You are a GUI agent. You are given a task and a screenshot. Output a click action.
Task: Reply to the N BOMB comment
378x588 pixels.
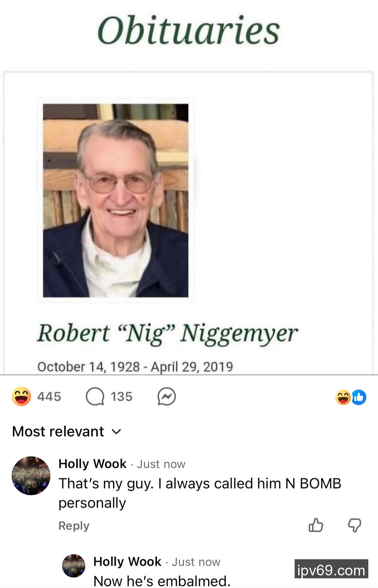(x=74, y=526)
